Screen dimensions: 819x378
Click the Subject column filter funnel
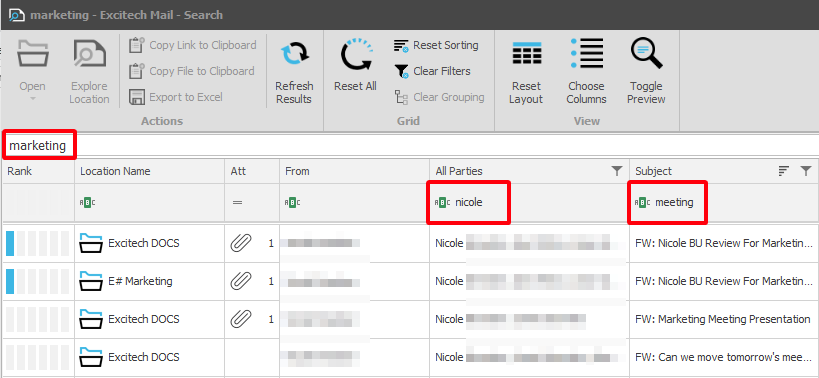coord(805,171)
